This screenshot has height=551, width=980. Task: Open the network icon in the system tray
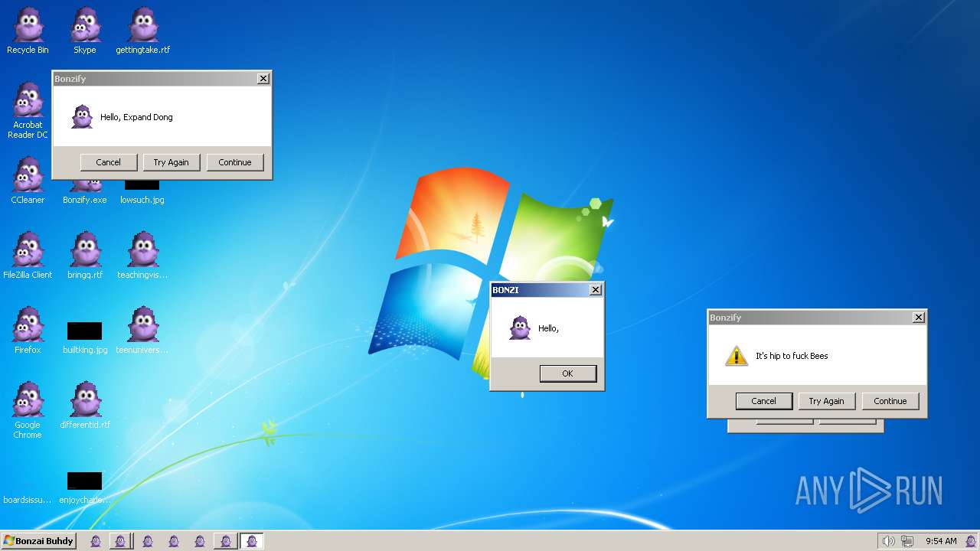pyautogui.click(x=907, y=541)
